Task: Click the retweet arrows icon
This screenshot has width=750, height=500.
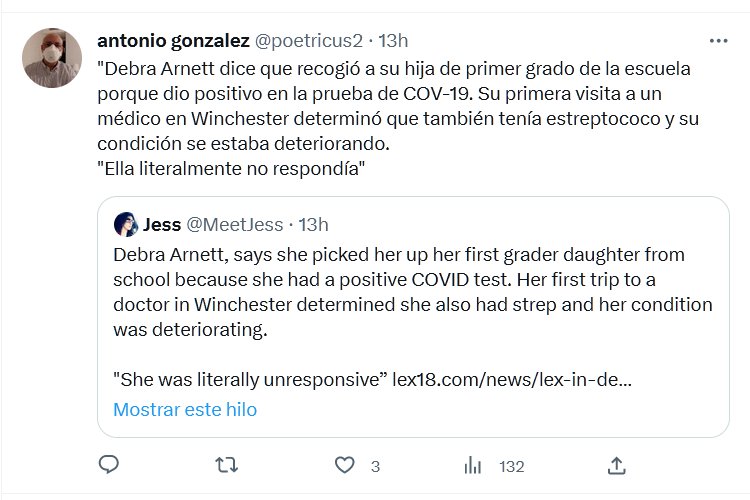Action: coord(227,465)
